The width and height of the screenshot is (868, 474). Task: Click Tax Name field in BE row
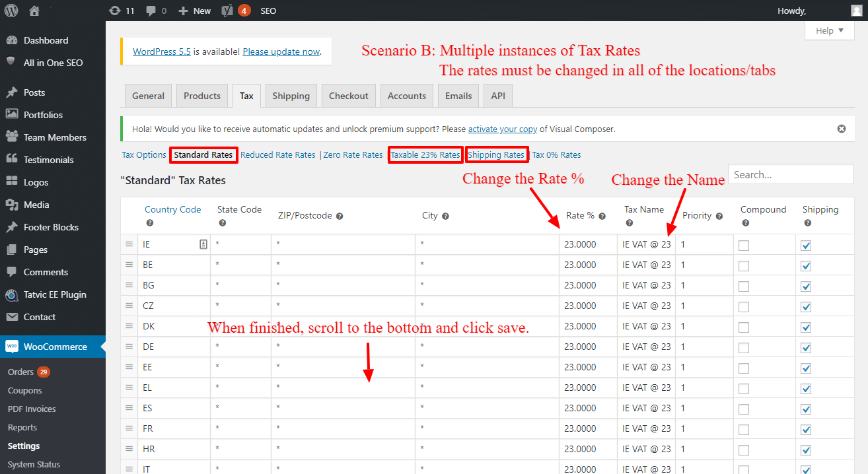click(x=646, y=265)
